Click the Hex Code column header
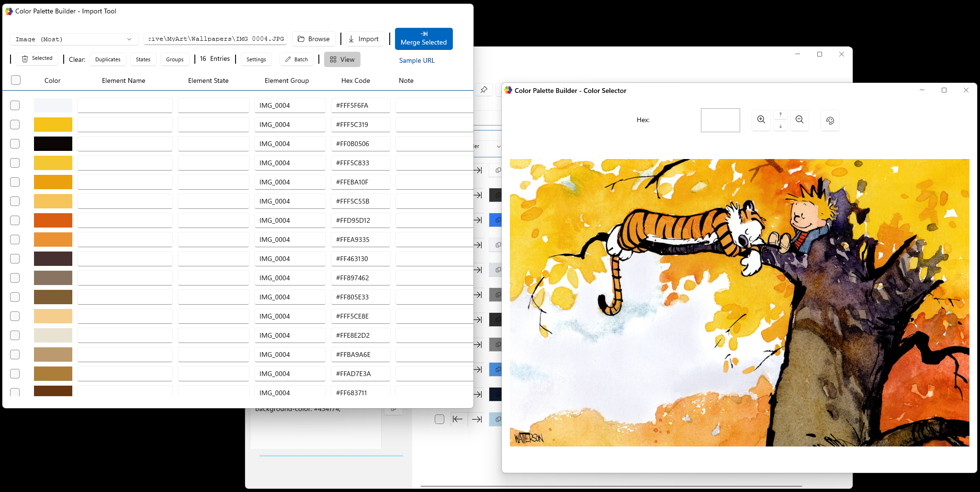This screenshot has height=492, width=980. [x=356, y=80]
